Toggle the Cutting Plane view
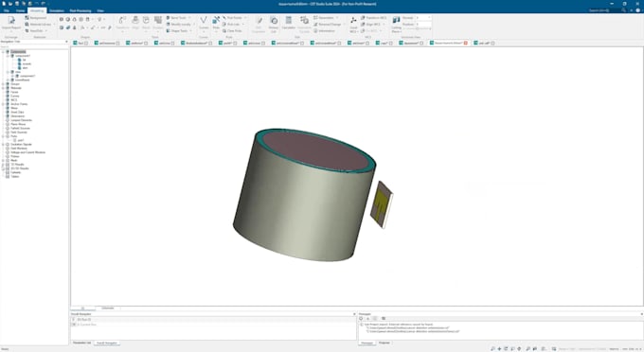The image size is (644, 352). click(x=396, y=24)
